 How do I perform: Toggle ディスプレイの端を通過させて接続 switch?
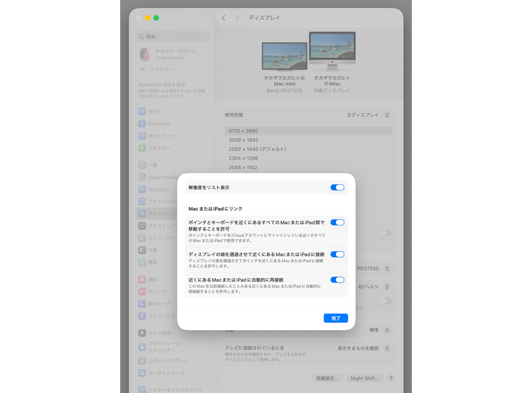click(337, 255)
